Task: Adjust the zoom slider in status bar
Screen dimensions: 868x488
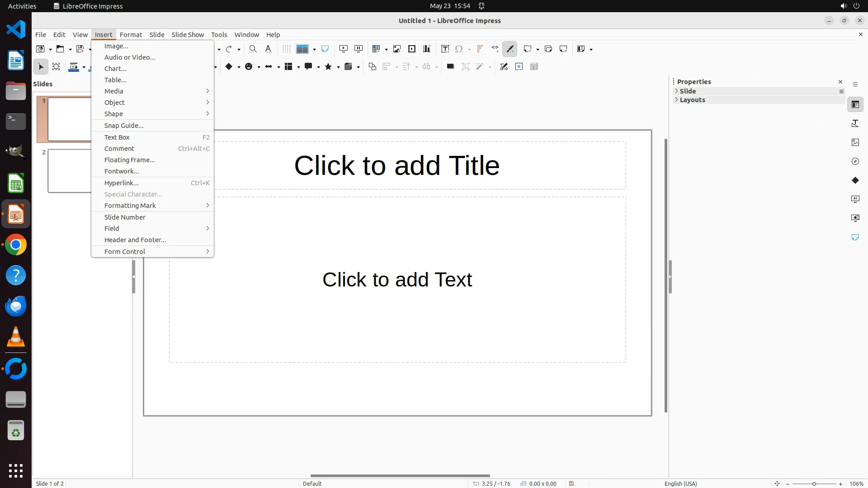Action: (814, 484)
